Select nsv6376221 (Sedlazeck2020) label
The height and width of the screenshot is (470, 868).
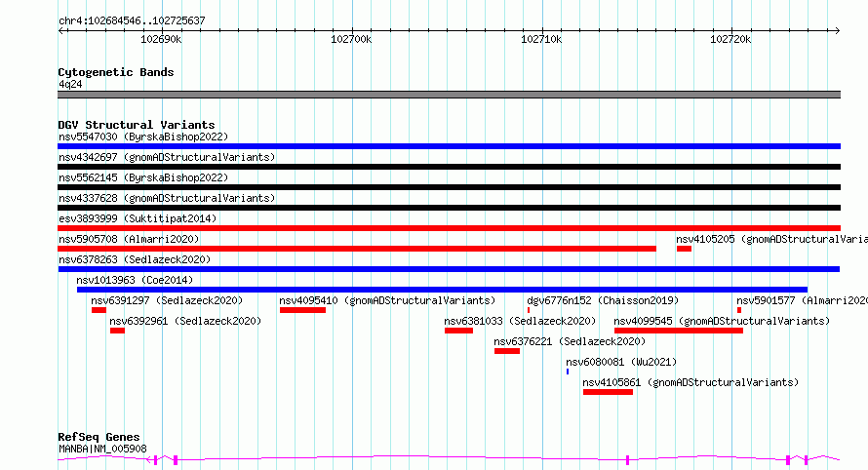pyautogui.click(x=570, y=341)
